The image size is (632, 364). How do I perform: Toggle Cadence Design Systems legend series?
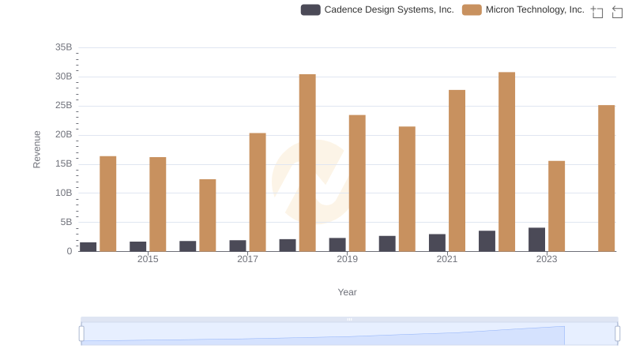click(x=378, y=9)
